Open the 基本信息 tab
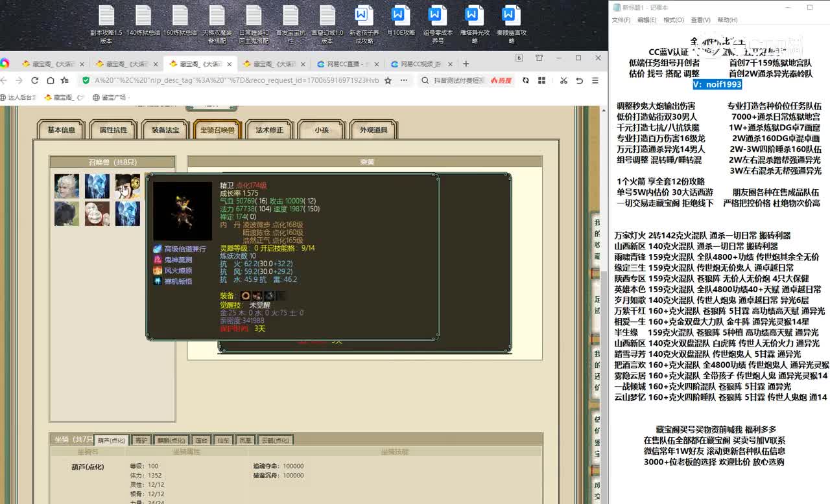 pos(61,130)
